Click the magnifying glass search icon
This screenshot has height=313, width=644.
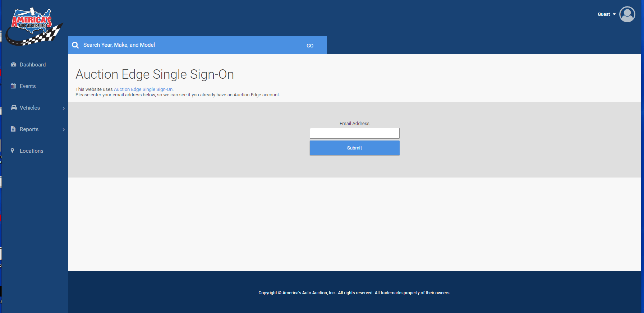[75, 45]
